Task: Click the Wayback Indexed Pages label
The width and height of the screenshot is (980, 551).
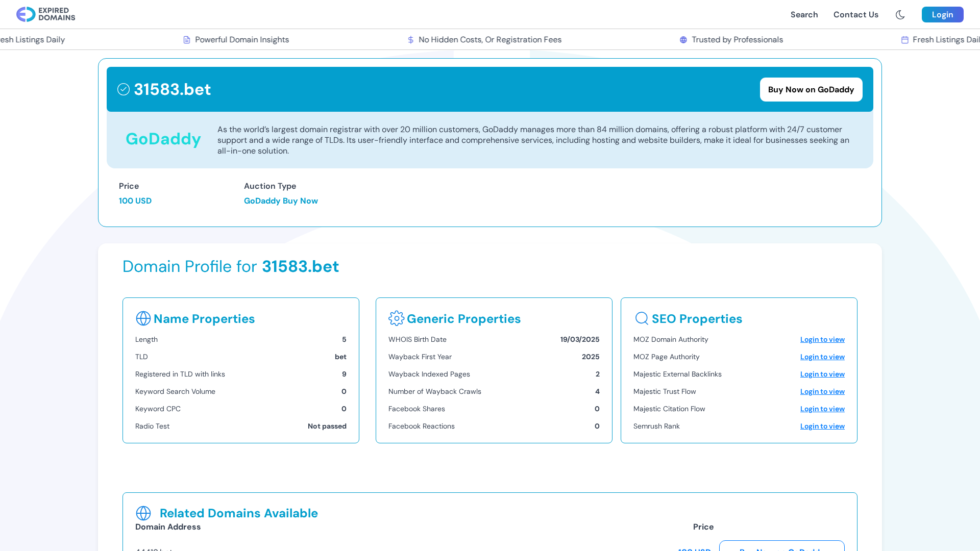Action: pyautogui.click(x=429, y=374)
